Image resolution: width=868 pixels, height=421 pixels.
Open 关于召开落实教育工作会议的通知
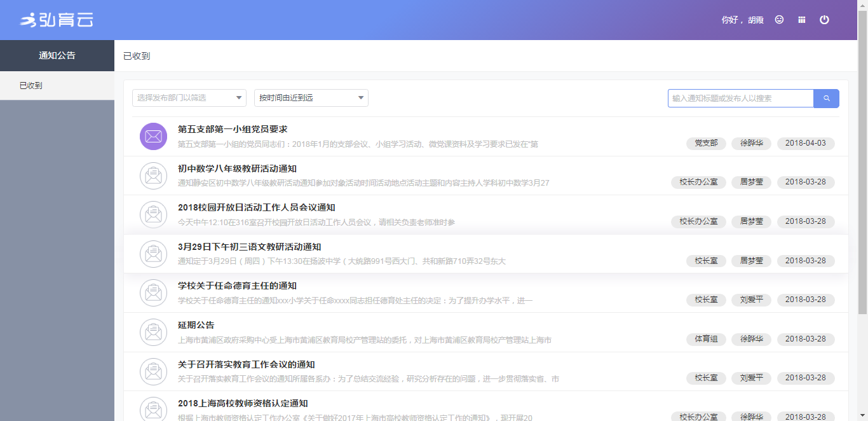tap(247, 365)
